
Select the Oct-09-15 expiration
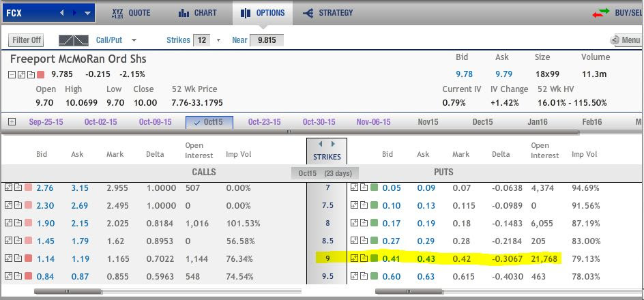[156, 122]
